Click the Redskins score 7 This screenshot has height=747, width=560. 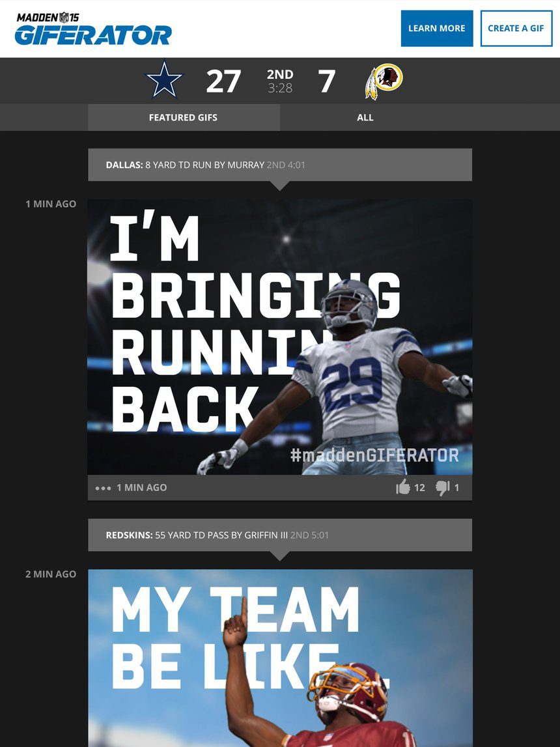click(x=327, y=81)
